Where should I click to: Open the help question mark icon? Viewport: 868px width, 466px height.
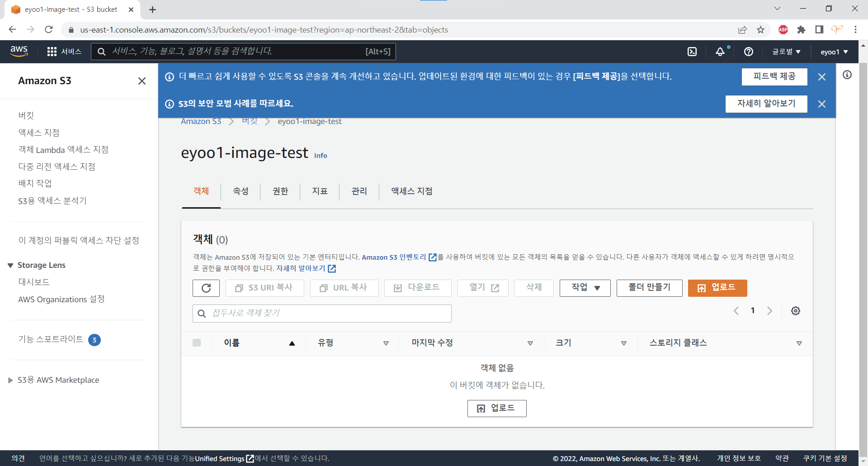pos(749,52)
